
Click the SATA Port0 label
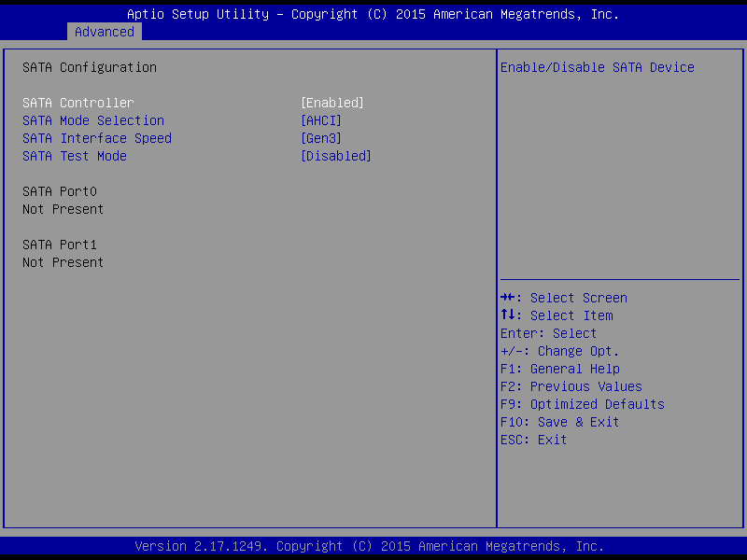[60, 191]
